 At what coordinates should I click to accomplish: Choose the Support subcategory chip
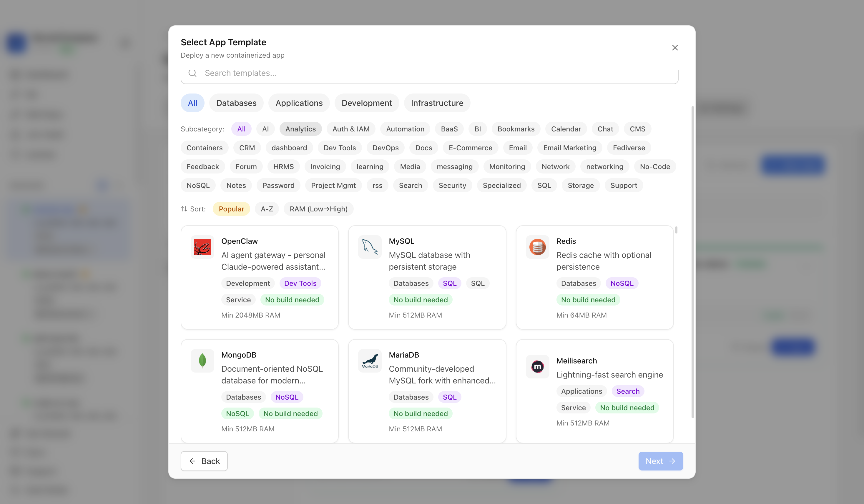click(623, 185)
